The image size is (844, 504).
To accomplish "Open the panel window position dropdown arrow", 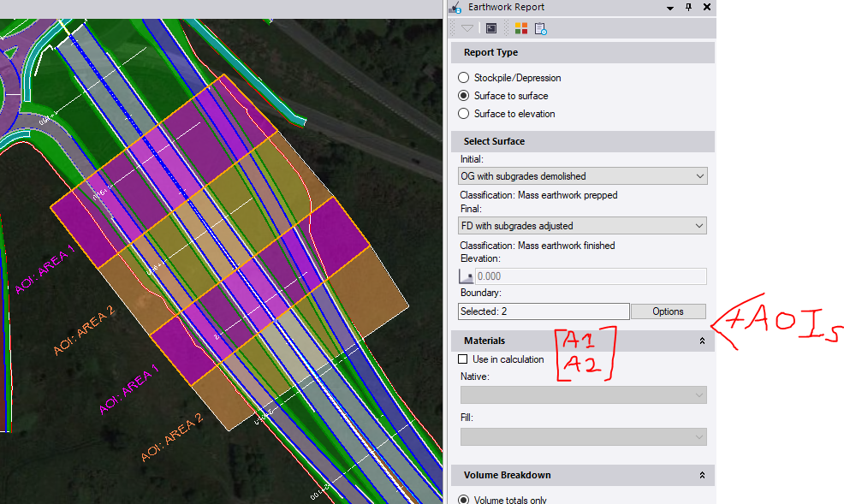I will click(669, 7).
